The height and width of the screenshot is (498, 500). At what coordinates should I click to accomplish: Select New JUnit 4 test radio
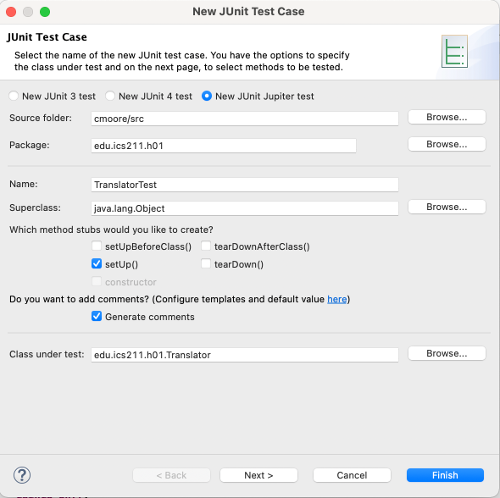[x=110, y=96]
